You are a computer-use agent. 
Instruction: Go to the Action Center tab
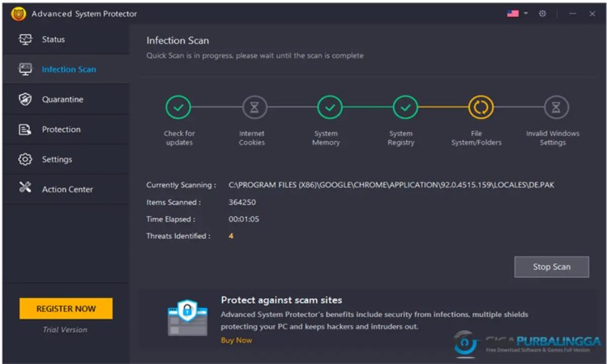pyautogui.click(x=66, y=189)
